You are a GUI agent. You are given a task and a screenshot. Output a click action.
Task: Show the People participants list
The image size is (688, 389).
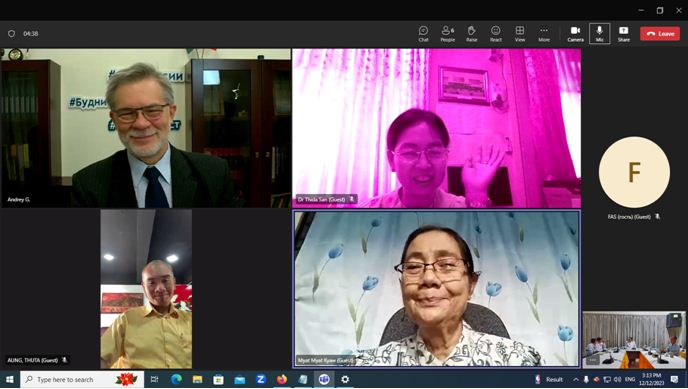click(x=448, y=34)
